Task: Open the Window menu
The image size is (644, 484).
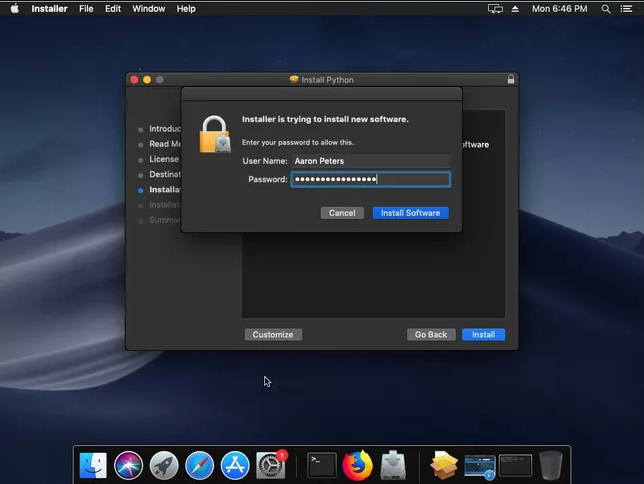Action: pyautogui.click(x=149, y=9)
